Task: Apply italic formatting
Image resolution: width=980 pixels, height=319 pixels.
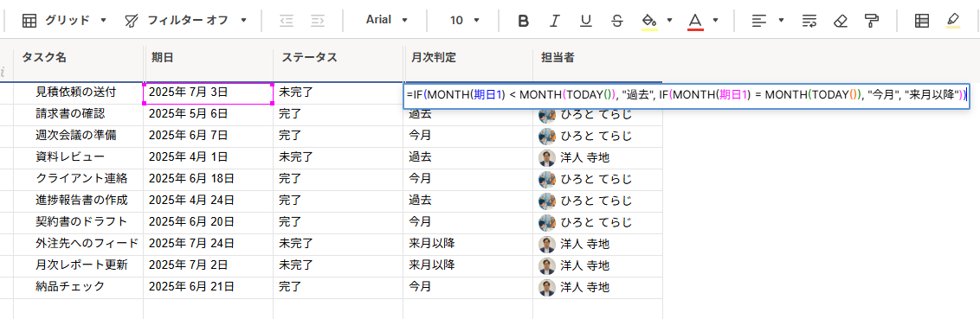Action: coord(554,21)
